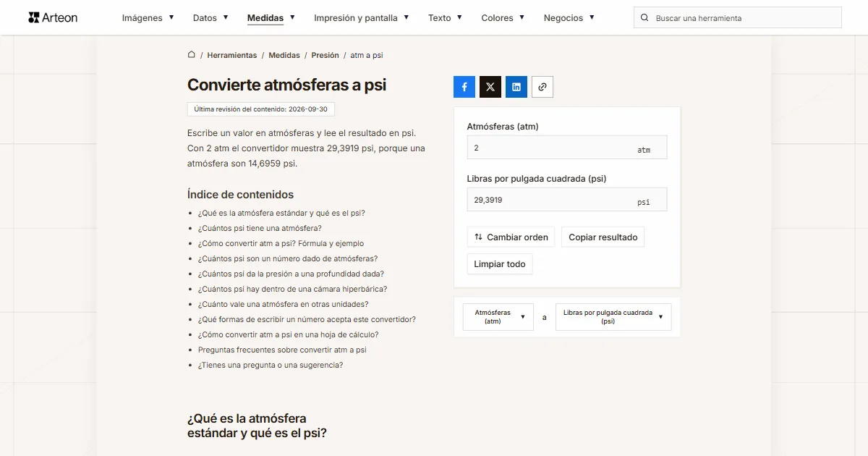The height and width of the screenshot is (456, 868).
Task: Click the Copiar resultado button
Action: point(603,237)
